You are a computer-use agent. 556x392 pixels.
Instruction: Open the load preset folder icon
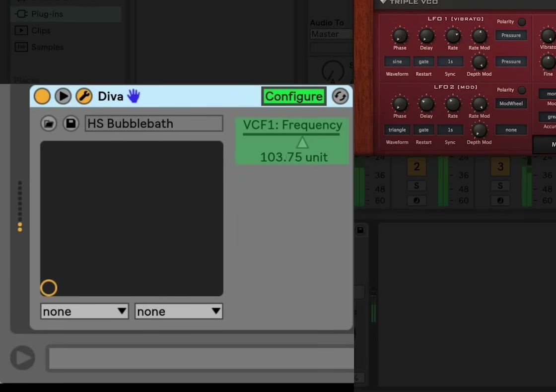pos(49,124)
